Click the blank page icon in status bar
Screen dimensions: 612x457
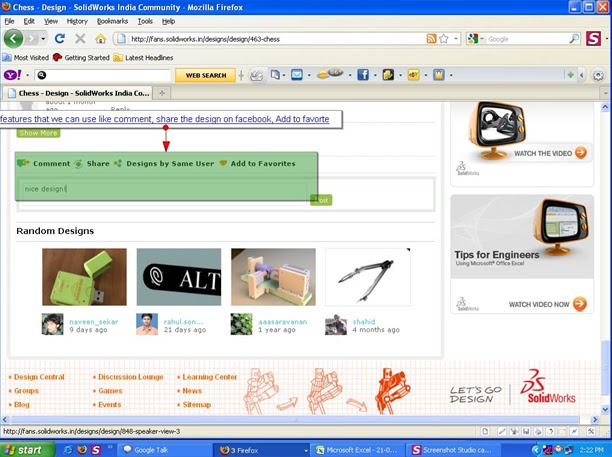[485, 431]
